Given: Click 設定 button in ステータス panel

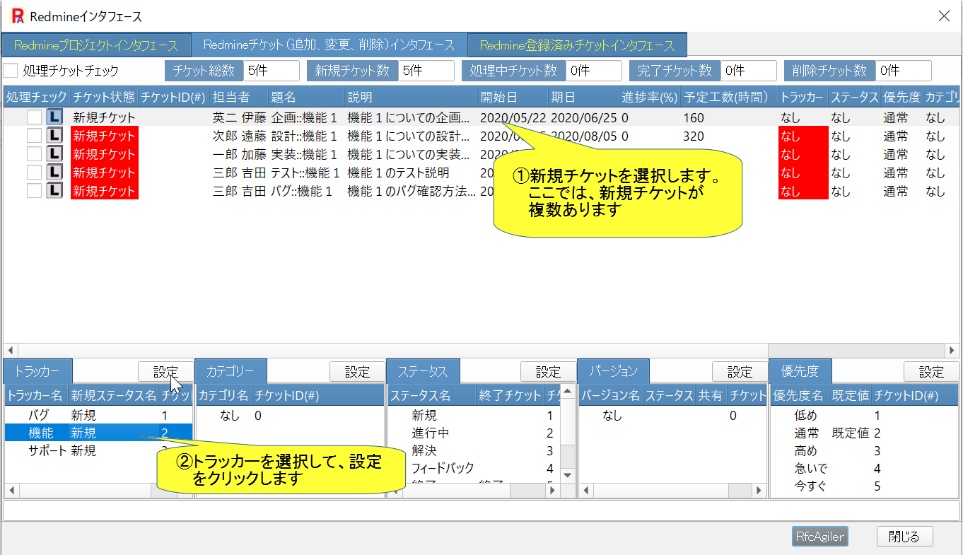Looking at the screenshot, I should pyautogui.click(x=548, y=371).
